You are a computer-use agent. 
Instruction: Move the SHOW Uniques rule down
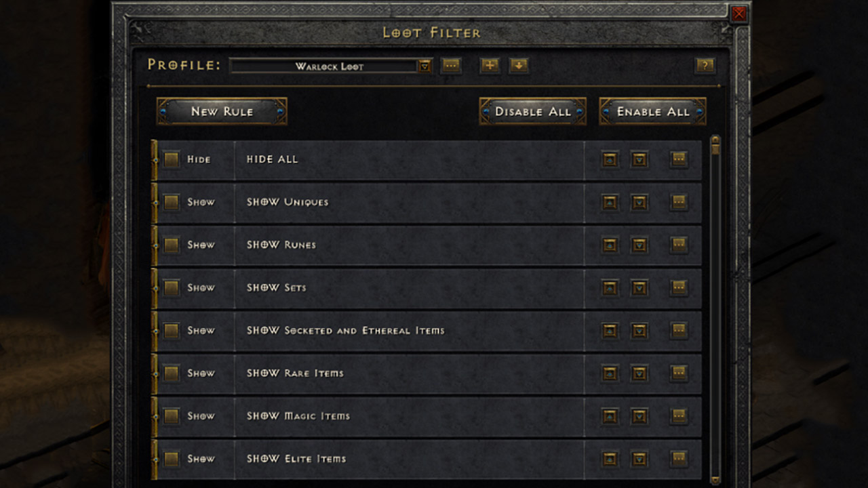639,202
